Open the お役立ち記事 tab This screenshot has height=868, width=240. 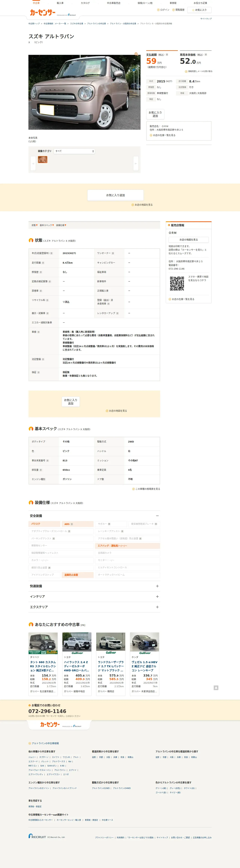tap(200, 3)
